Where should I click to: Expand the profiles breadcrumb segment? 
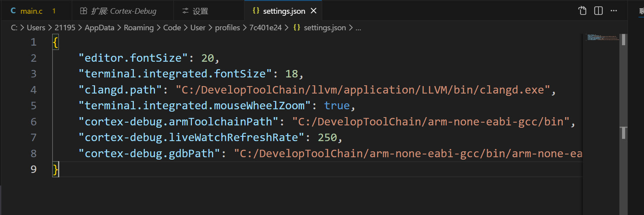227,28
